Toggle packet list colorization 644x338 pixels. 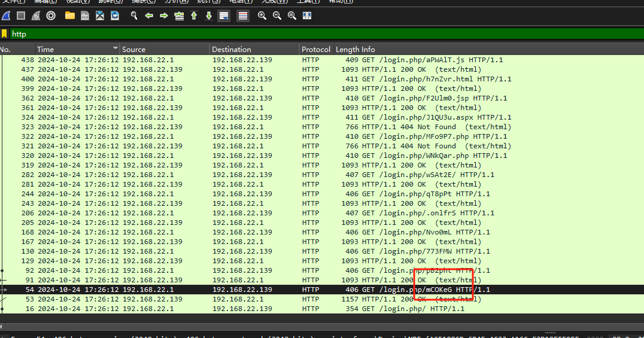[x=242, y=16]
